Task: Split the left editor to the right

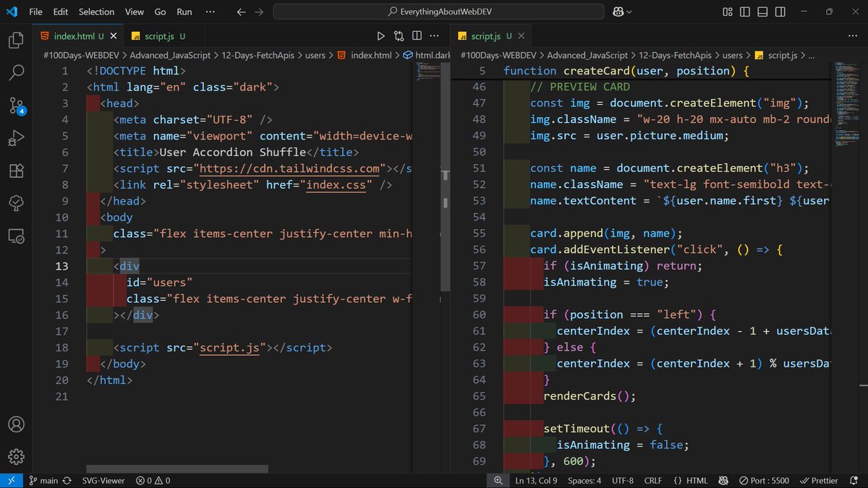Action: [417, 36]
